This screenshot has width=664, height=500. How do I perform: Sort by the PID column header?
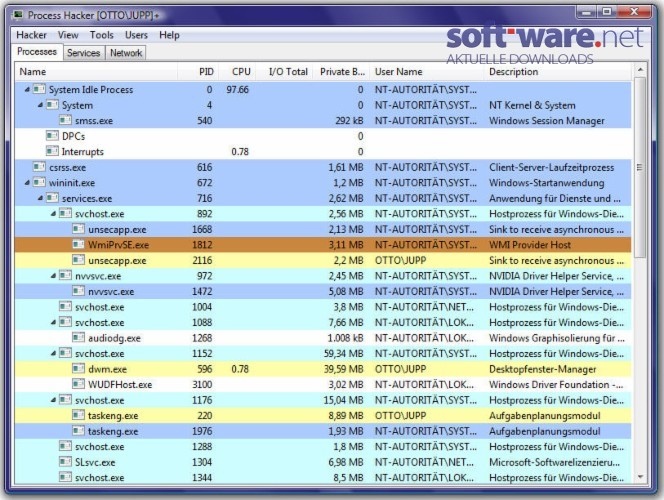[198, 72]
